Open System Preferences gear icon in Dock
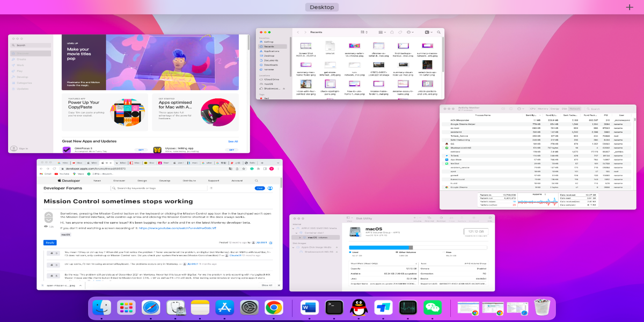644x322 pixels. (249, 308)
